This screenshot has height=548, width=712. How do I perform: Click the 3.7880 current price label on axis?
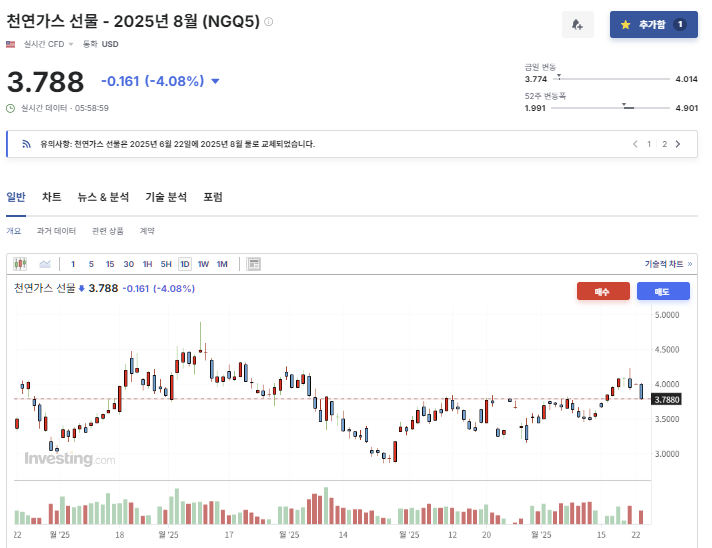666,400
